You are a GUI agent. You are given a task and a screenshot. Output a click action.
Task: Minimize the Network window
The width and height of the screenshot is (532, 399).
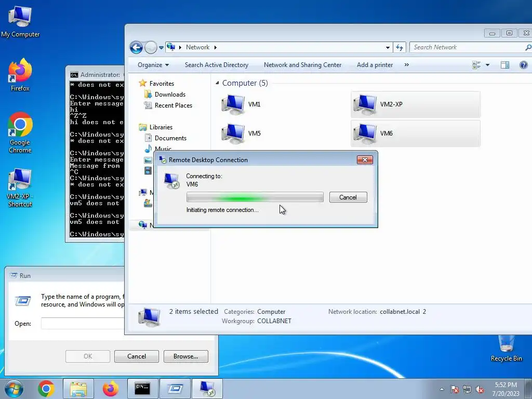[x=493, y=33]
